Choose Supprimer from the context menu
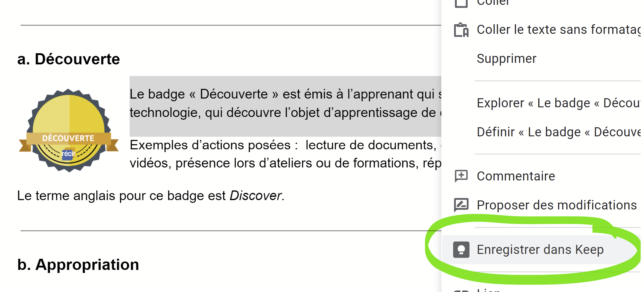644x292 pixels. point(507,58)
